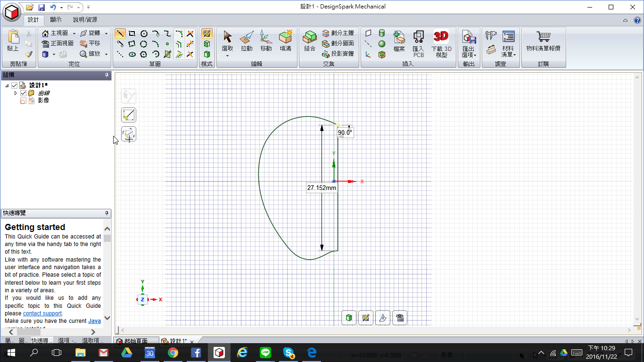Select the Circle sketch tool
Image resolution: width=644 pixels, height=362 pixels.
[144, 33]
